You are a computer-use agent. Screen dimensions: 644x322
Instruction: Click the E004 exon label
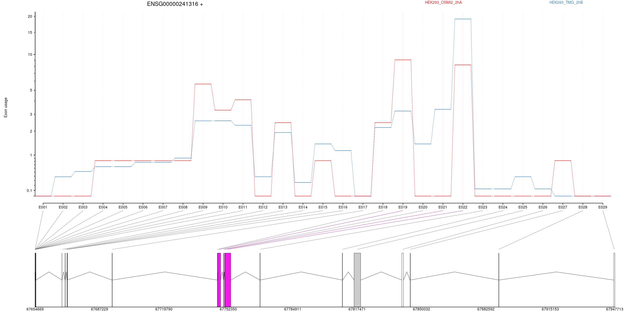[103, 207]
